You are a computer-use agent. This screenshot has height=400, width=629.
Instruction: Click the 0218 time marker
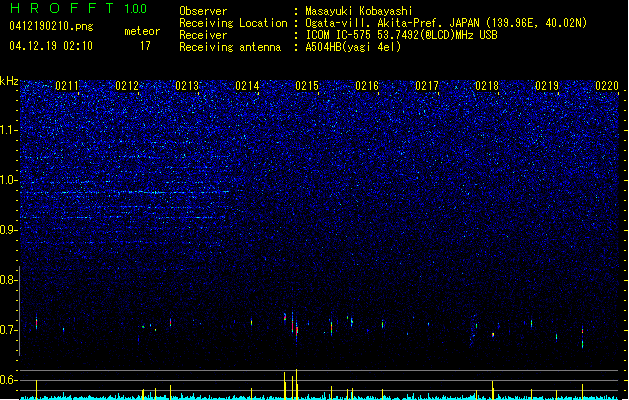click(487, 86)
